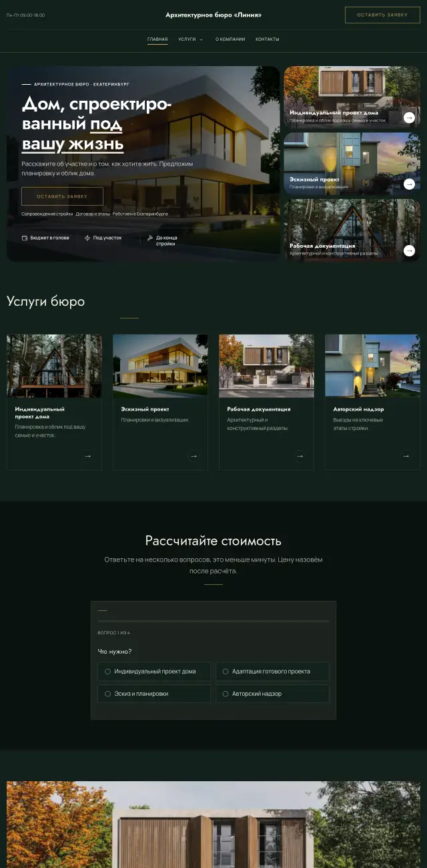Open the wooden facade house image in services

266,366
